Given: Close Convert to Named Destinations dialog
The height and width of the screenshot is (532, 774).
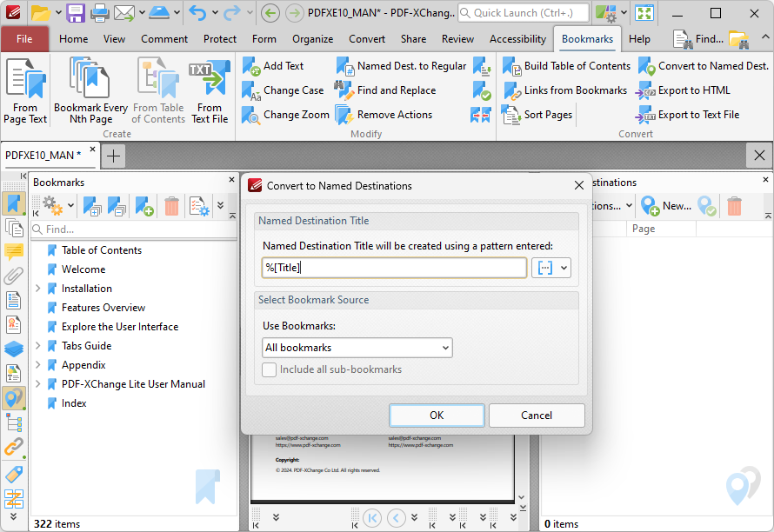Looking at the screenshot, I should click(x=579, y=185).
